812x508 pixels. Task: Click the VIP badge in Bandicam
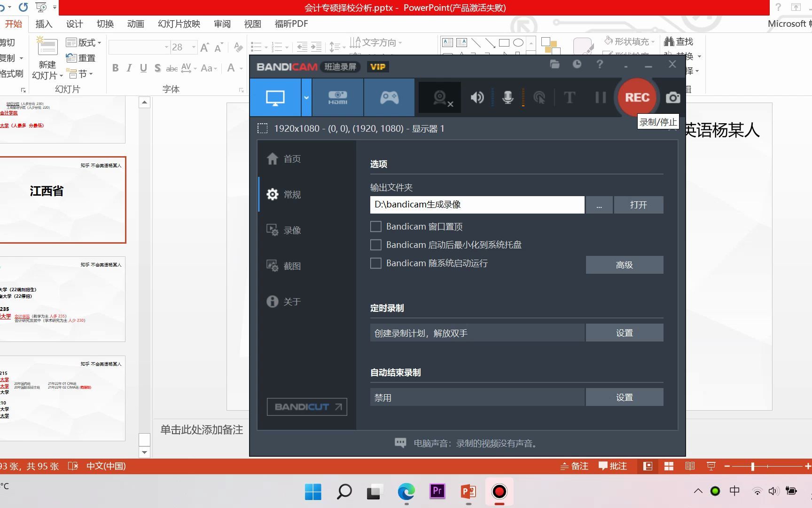pyautogui.click(x=378, y=67)
